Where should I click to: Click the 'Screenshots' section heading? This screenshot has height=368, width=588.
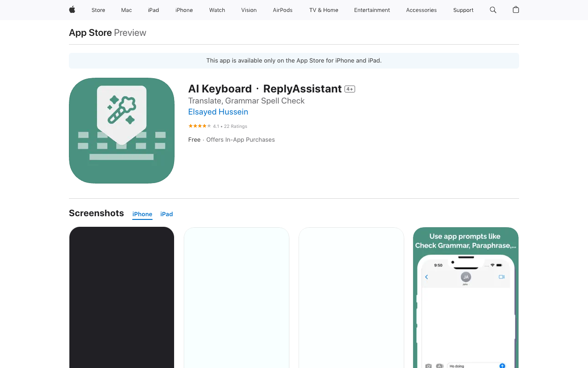tap(96, 213)
